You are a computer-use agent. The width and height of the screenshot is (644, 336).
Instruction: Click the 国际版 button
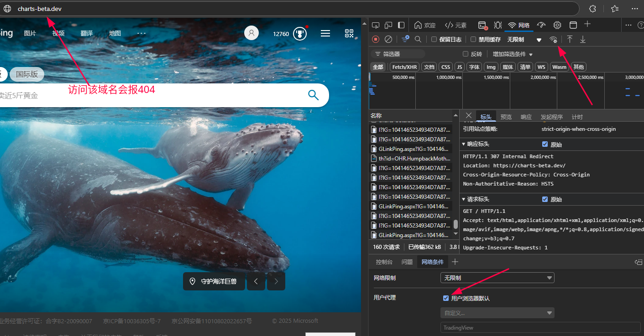click(x=27, y=74)
